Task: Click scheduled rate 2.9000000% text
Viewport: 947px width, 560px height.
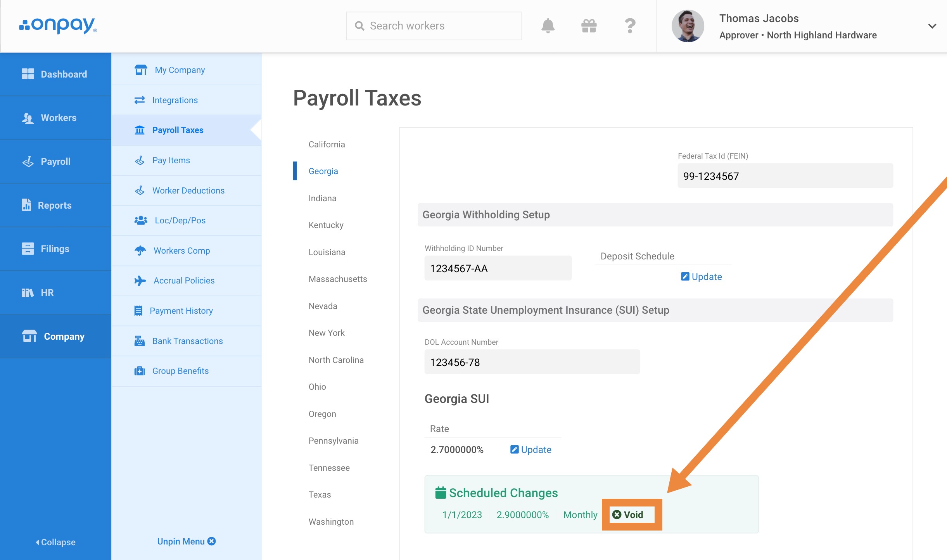Action: coord(522,515)
